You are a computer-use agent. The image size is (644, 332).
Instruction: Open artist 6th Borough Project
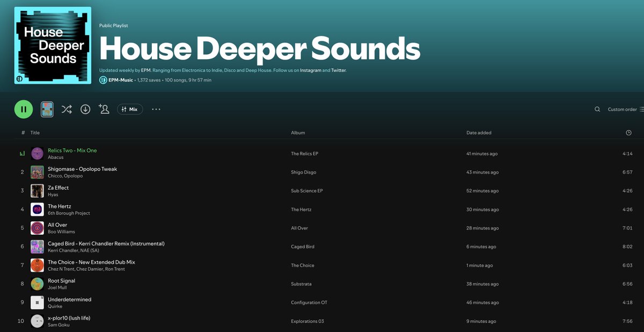point(69,213)
